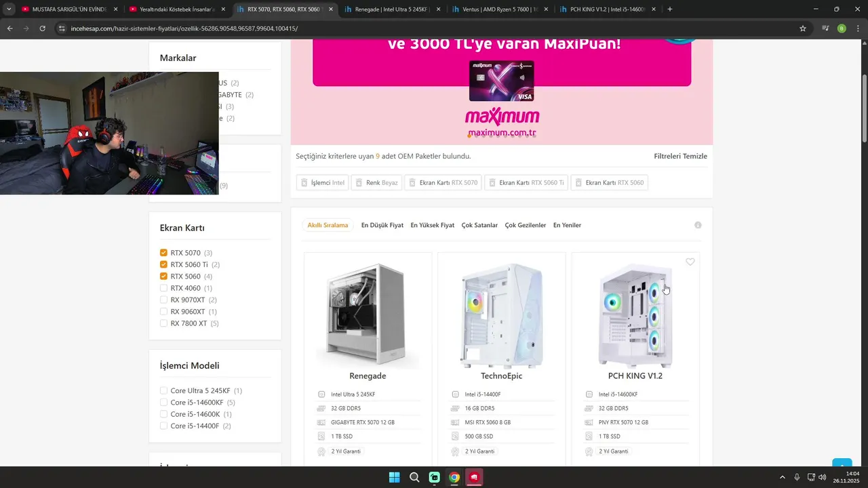Check the Core Ultra 5 245KF filter
868x488 pixels.
(163, 390)
